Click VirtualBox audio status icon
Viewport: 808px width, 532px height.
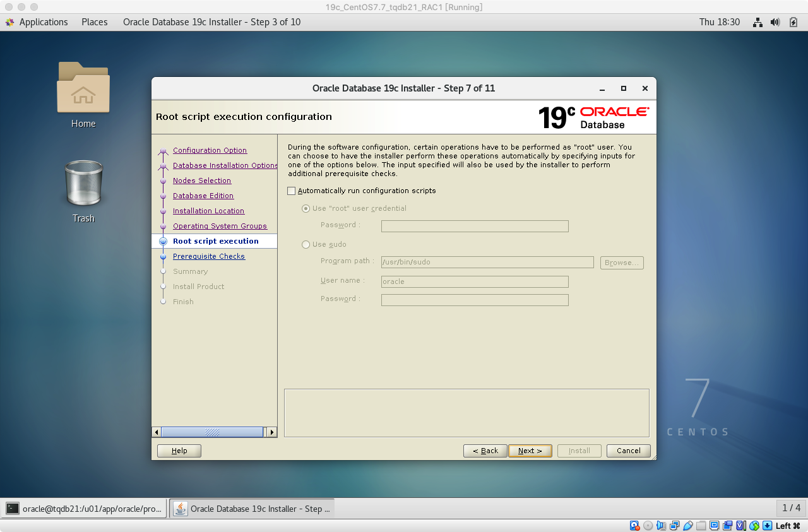coord(661,526)
